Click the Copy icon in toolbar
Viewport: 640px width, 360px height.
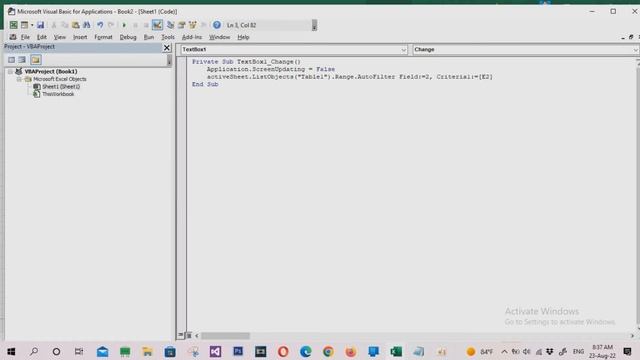point(64,25)
